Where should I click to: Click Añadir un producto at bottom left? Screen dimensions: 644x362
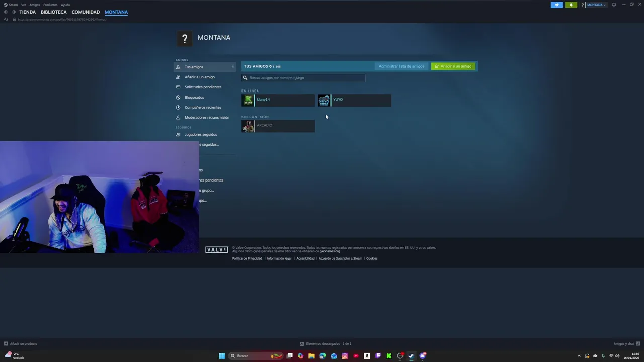tap(21, 344)
